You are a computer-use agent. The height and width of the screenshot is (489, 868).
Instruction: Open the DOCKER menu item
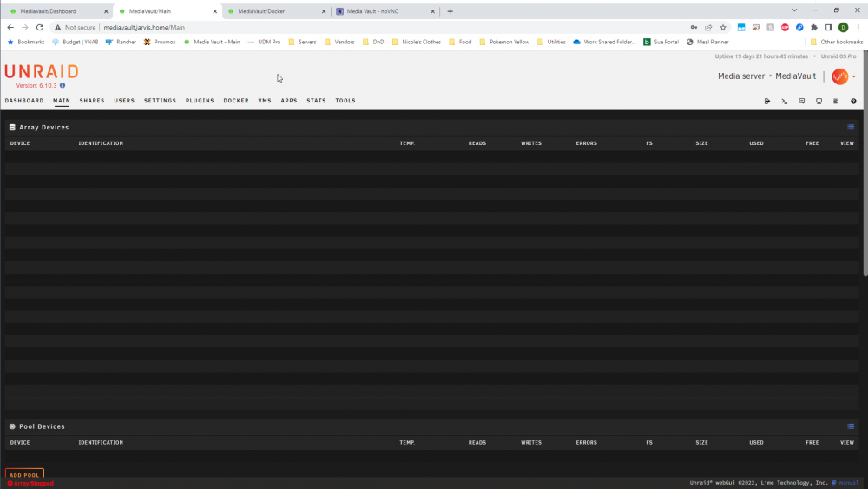coord(236,101)
